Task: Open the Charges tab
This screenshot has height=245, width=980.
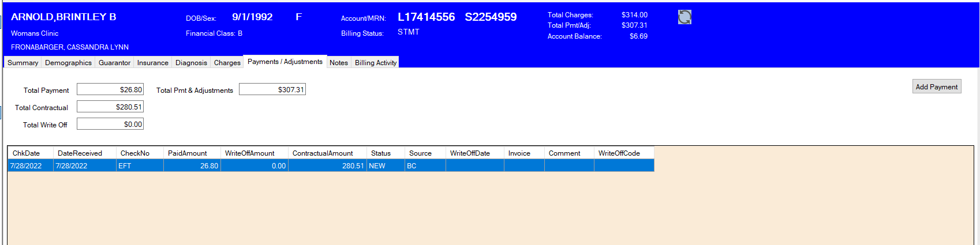Action: [227, 62]
